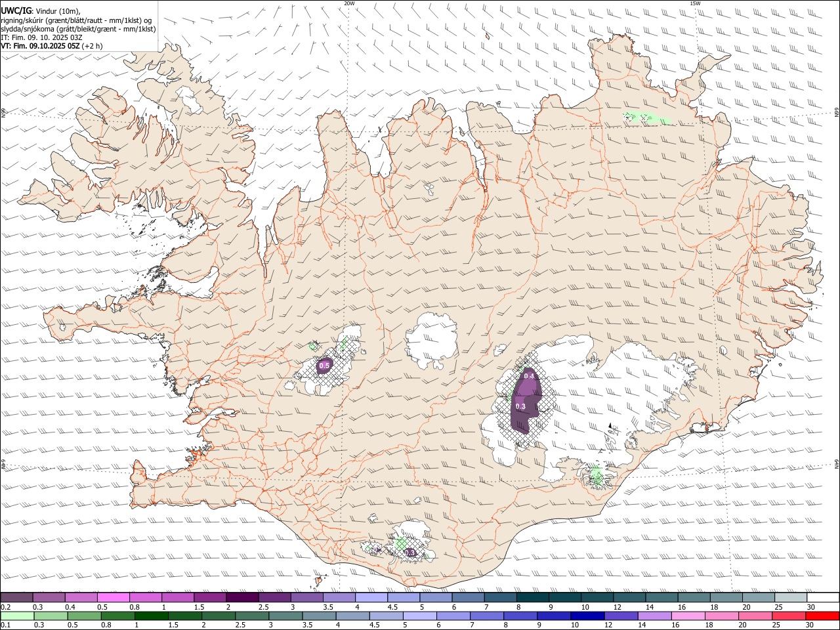The height and width of the screenshot is (630, 840).
Task: Click the UWC/IG title text
Action: click(x=16, y=10)
